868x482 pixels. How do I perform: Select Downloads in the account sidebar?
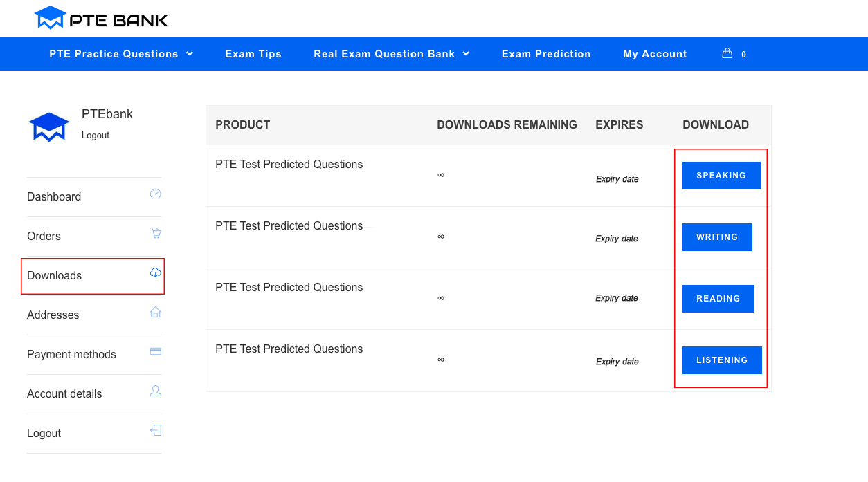(x=54, y=275)
